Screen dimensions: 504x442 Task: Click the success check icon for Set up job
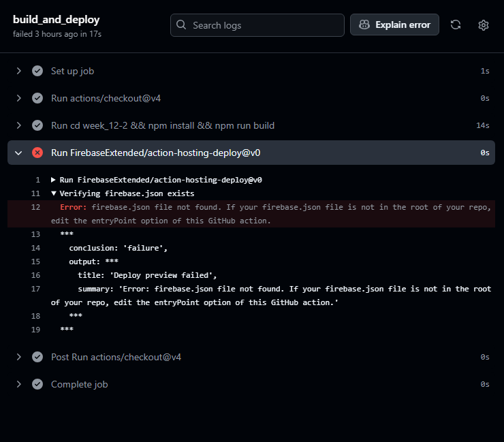coord(37,71)
